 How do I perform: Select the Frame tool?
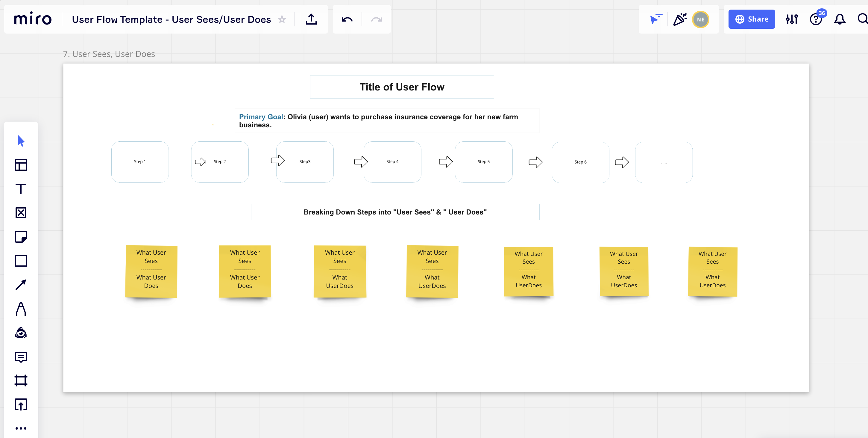click(x=21, y=380)
